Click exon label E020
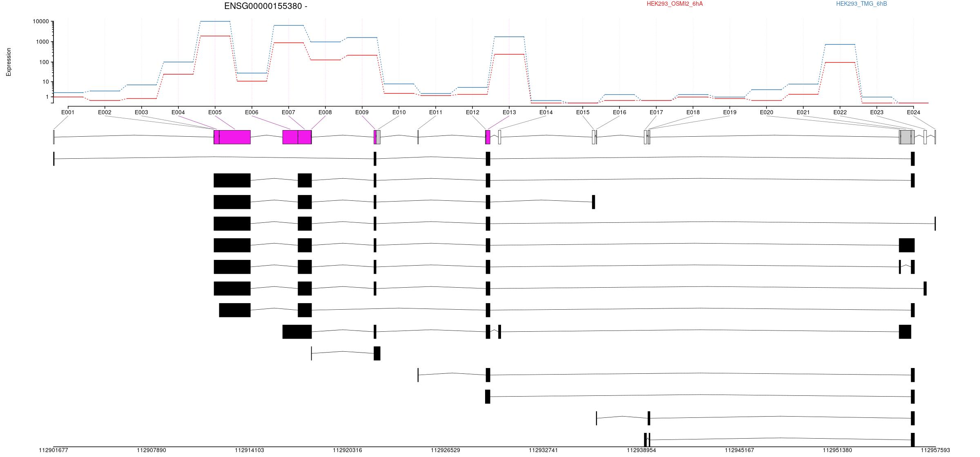 (x=766, y=112)
